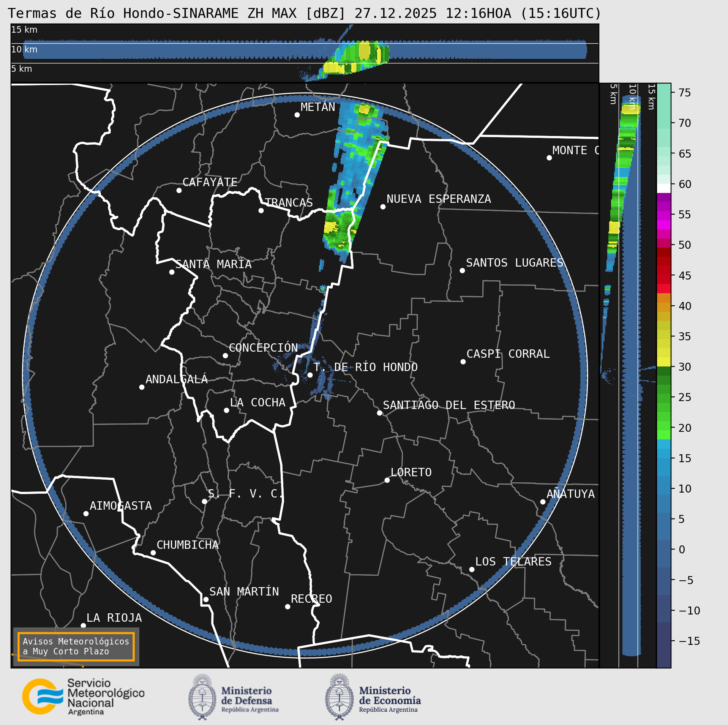
Task: Click the SANTIAGO DEL ESTERO marker dot
Action: (379, 413)
